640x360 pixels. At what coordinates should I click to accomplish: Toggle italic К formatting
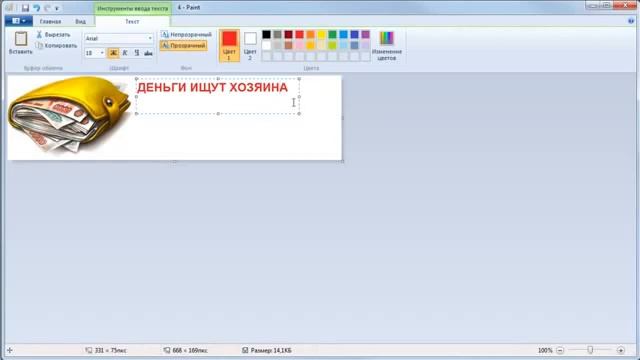coord(125,53)
